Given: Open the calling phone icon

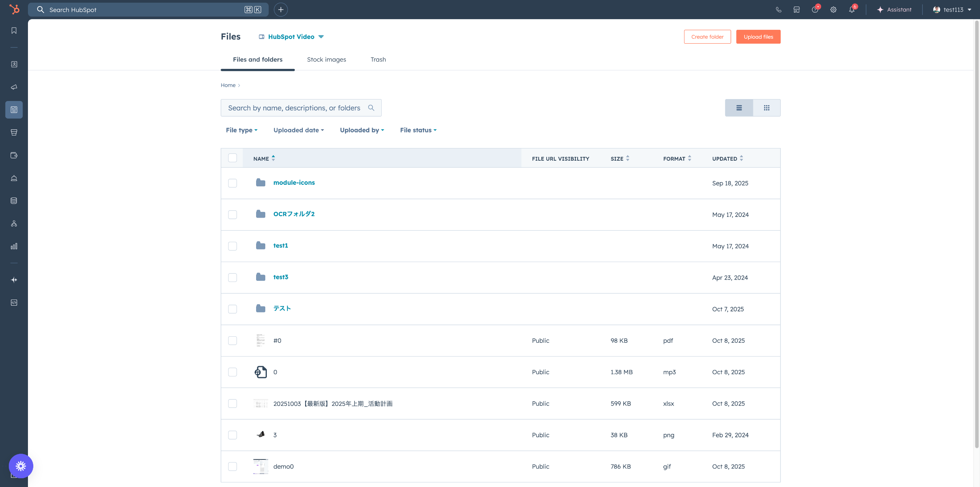Looking at the screenshot, I should pos(778,10).
